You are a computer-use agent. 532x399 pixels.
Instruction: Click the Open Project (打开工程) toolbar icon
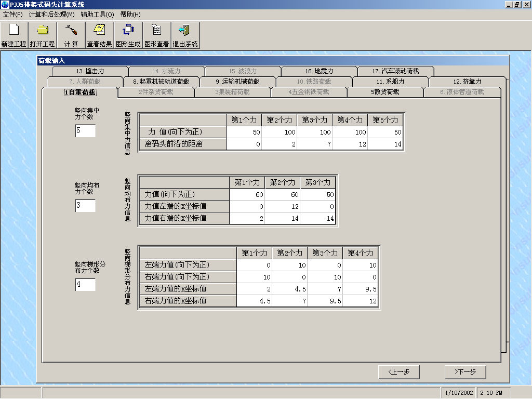click(x=42, y=35)
